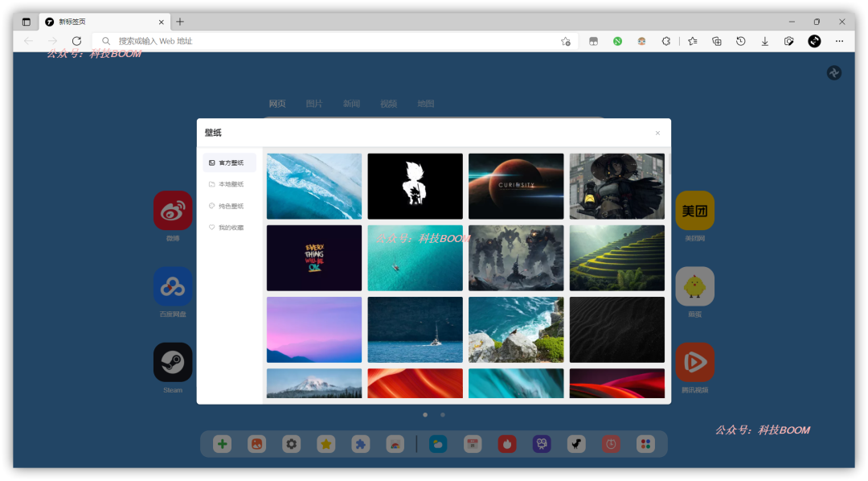Go to the second page indicator dot

click(443, 414)
